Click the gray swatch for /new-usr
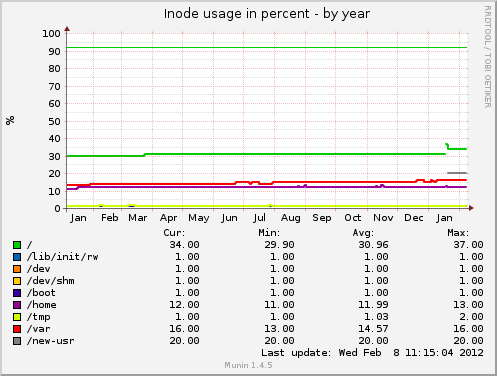 (x=17, y=341)
